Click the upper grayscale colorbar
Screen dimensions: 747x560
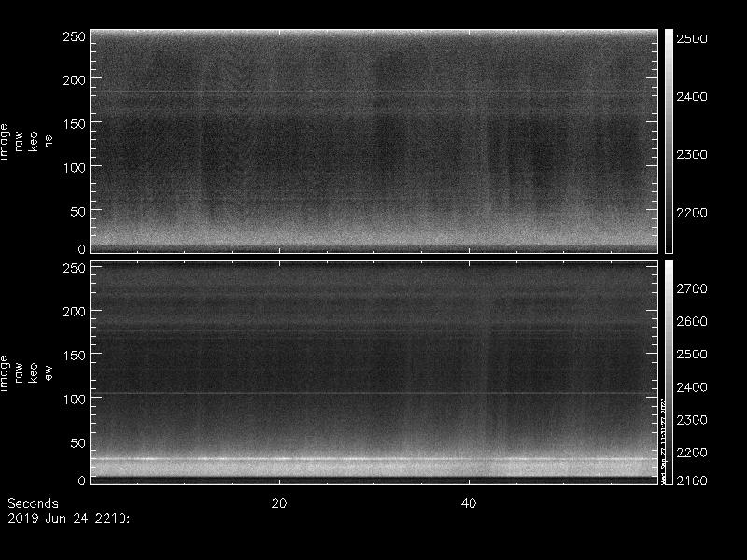click(x=669, y=141)
